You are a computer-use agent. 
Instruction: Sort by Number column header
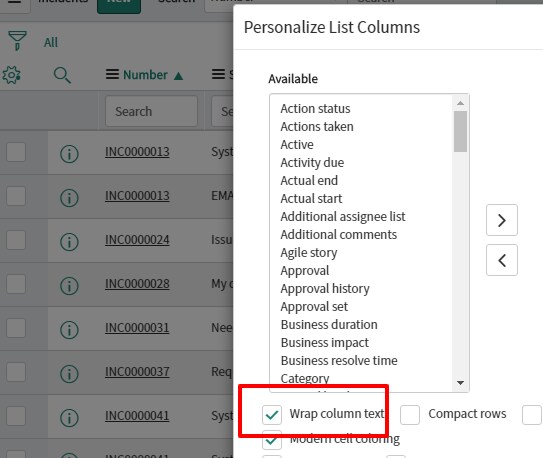click(x=145, y=75)
